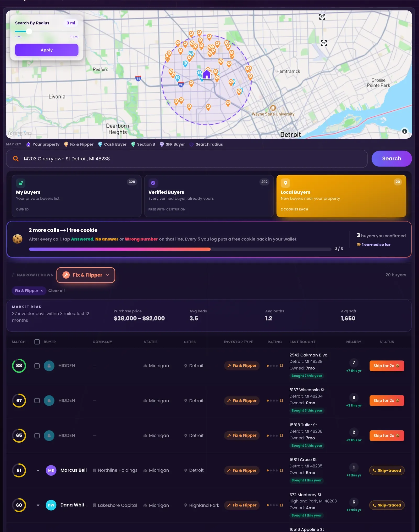Click the magnifier icon in the address bar

click(x=16, y=159)
